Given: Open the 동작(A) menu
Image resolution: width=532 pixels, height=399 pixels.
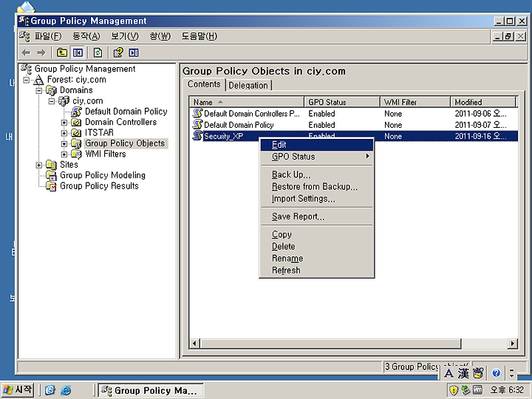Looking at the screenshot, I should pyautogui.click(x=86, y=36).
